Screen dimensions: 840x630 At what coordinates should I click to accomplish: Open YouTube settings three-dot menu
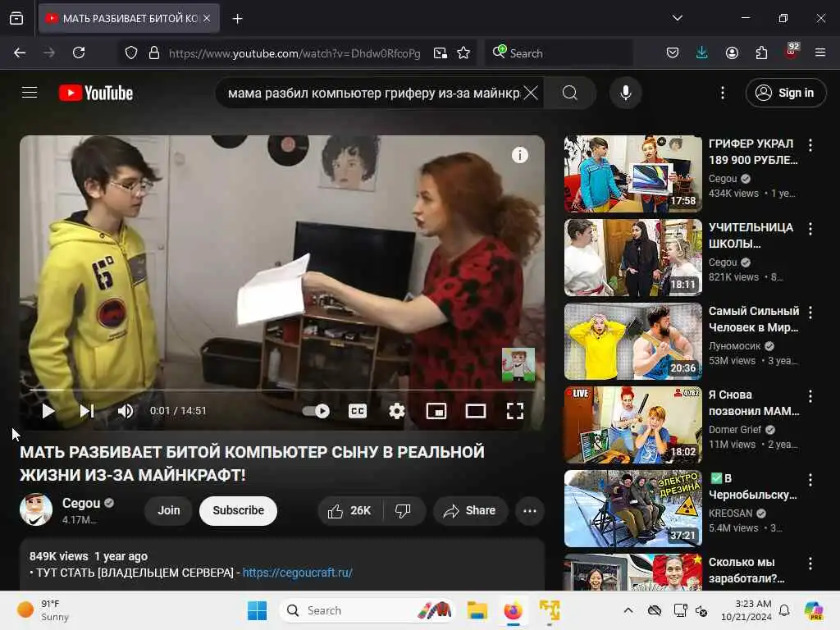point(722,94)
